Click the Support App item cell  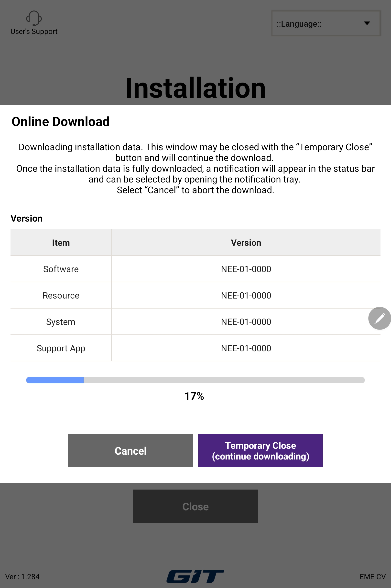61,348
